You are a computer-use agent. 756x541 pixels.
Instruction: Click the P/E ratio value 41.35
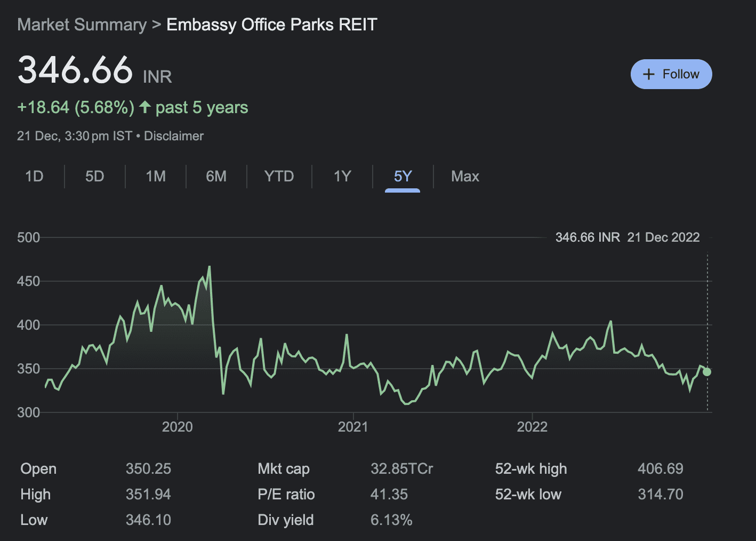tap(389, 495)
